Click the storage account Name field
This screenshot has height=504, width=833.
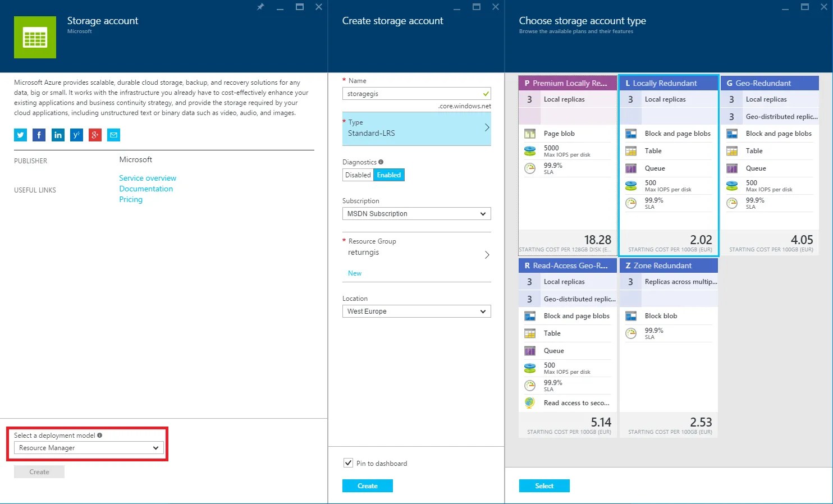[417, 94]
